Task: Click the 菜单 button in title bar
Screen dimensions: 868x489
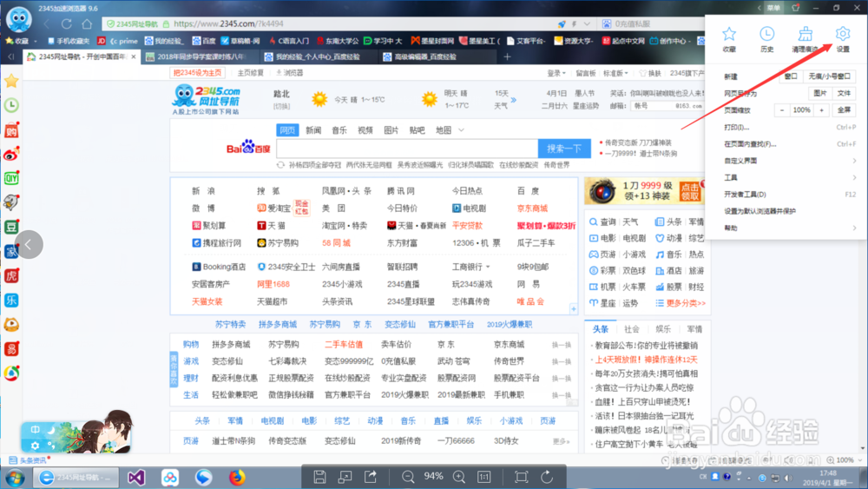Action: (773, 8)
